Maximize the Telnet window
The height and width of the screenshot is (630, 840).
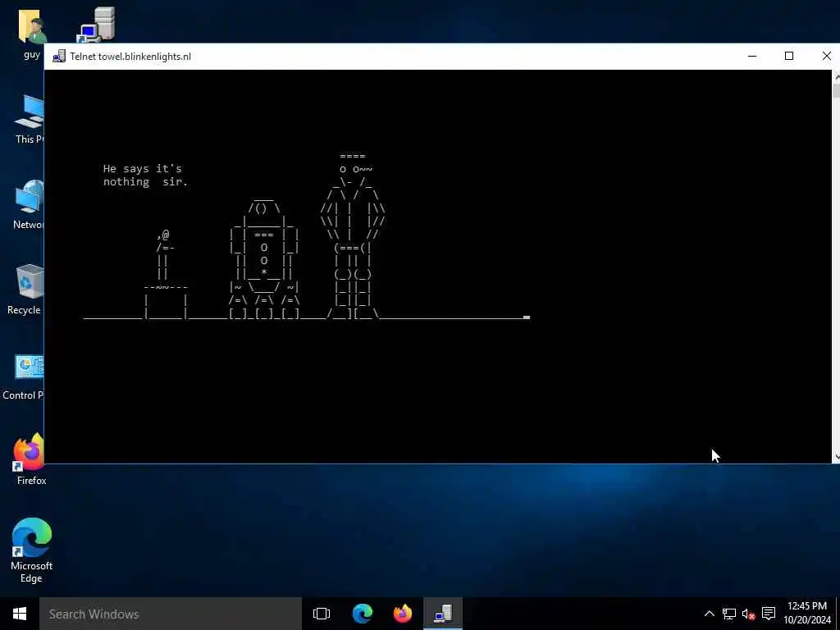click(x=789, y=57)
